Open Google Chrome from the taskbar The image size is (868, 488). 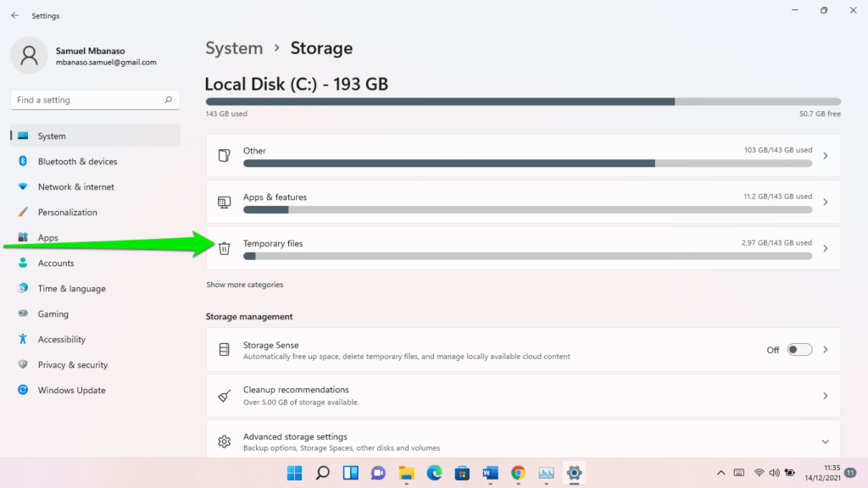[x=518, y=473]
